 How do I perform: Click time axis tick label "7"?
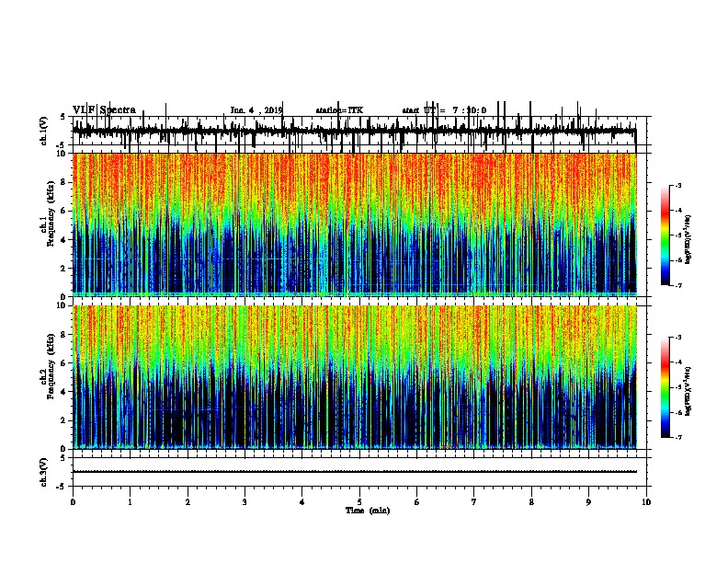point(474,502)
